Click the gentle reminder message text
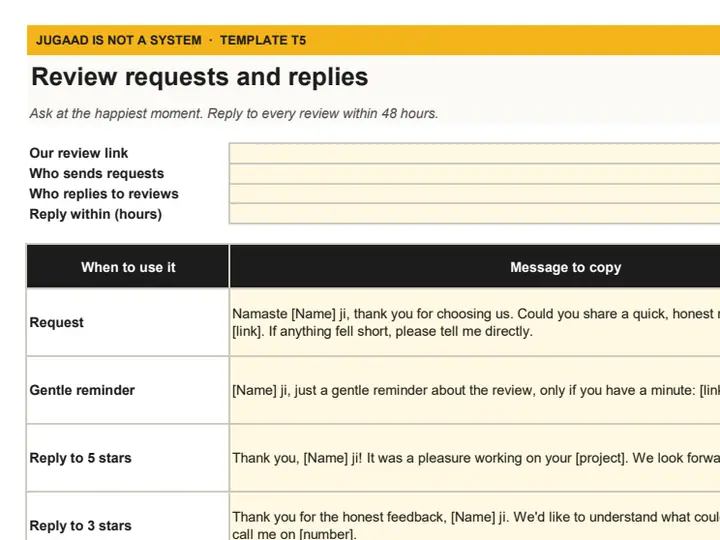720x540 pixels. (x=476, y=390)
